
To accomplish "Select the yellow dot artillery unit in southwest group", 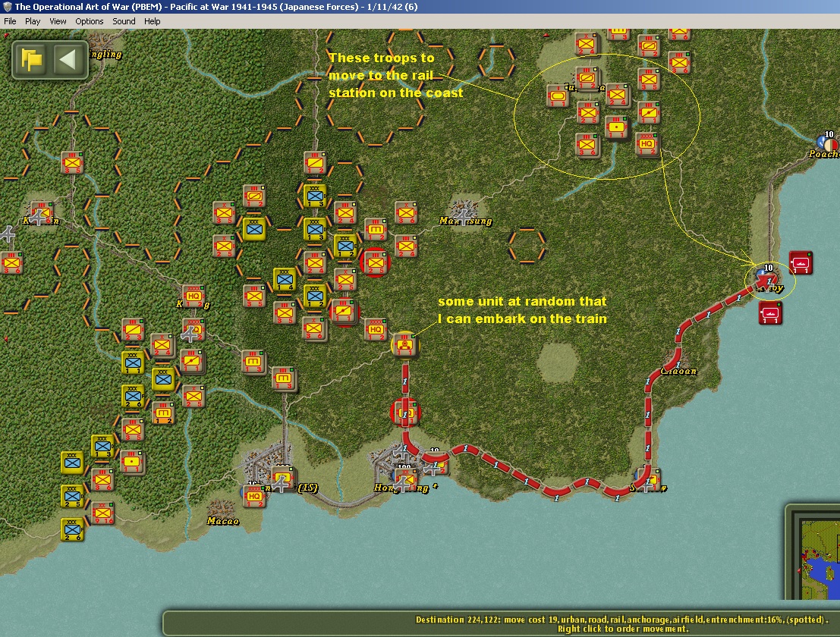I will pyautogui.click(x=132, y=461).
